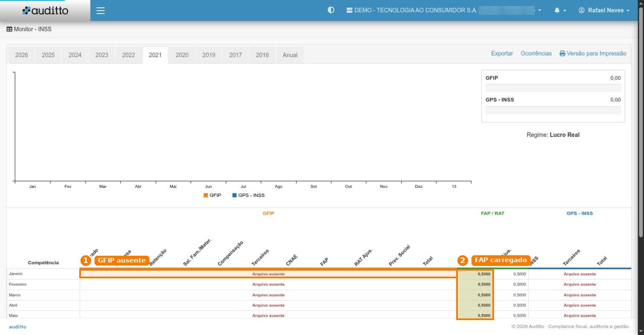
Task: Expand the company selector dropdown arrow
Action: pyautogui.click(x=540, y=10)
